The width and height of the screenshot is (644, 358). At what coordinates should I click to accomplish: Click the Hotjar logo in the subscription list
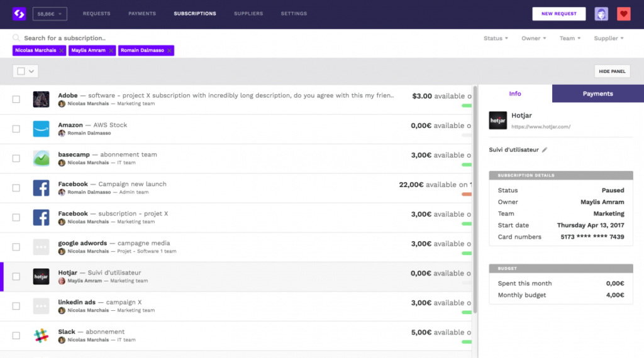point(41,276)
